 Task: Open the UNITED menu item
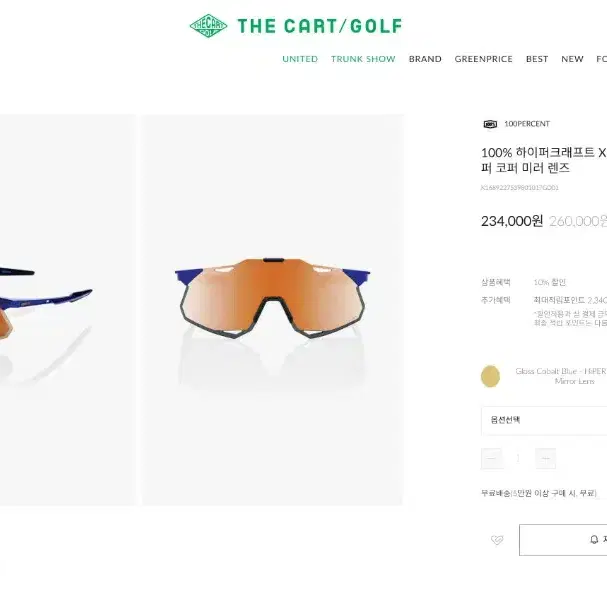click(x=300, y=59)
